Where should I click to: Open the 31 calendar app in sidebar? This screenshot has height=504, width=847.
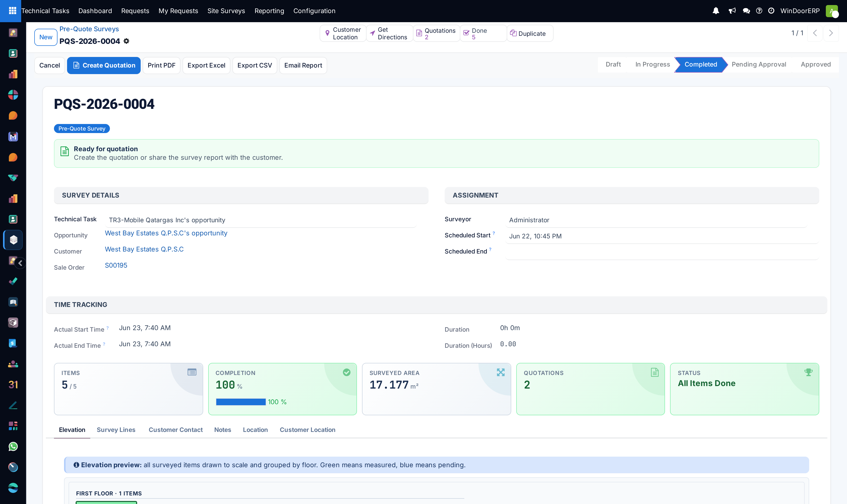[x=13, y=385]
